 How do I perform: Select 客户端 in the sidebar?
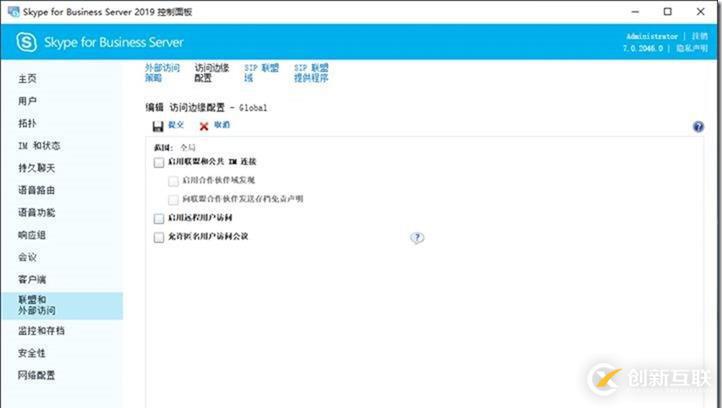(32, 280)
